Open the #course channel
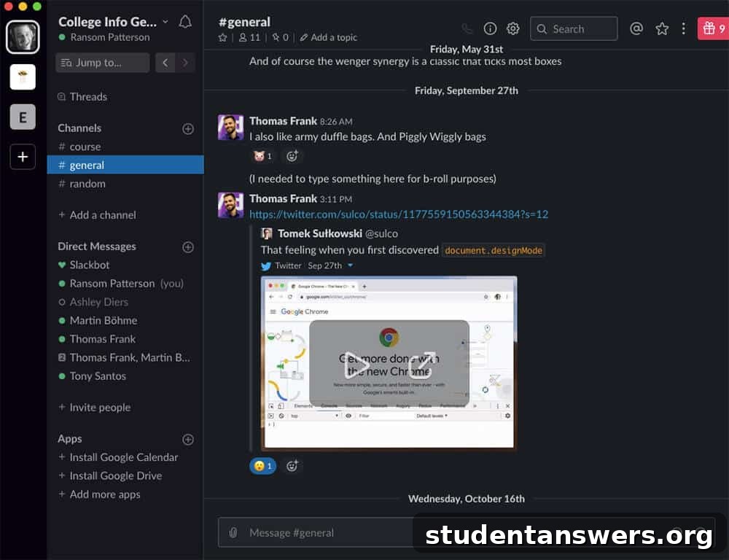The width and height of the screenshot is (729, 560). pos(125,147)
